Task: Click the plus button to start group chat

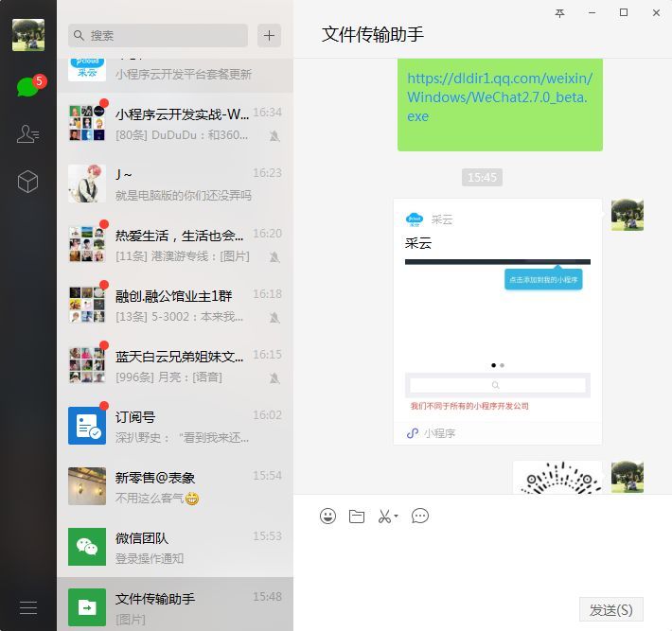Action: (x=270, y=35)
